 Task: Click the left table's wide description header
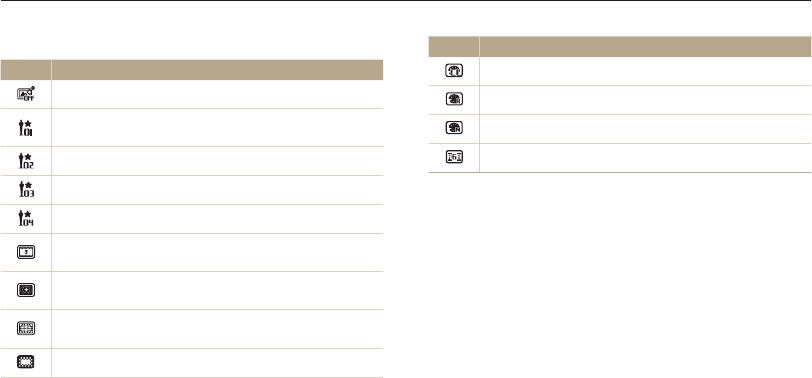click(218, 69)
